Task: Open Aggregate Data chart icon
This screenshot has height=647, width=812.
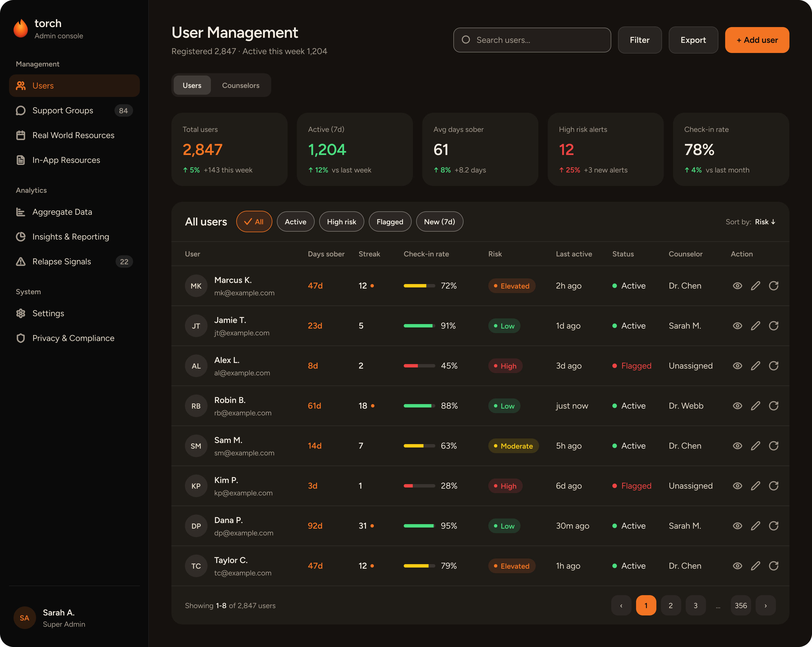Action: tap(21, 212)
